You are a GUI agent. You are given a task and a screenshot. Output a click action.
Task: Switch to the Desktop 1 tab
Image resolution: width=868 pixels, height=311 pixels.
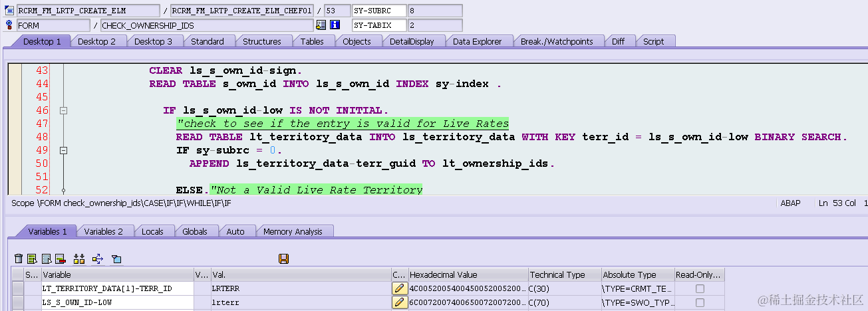pos(42,41)
